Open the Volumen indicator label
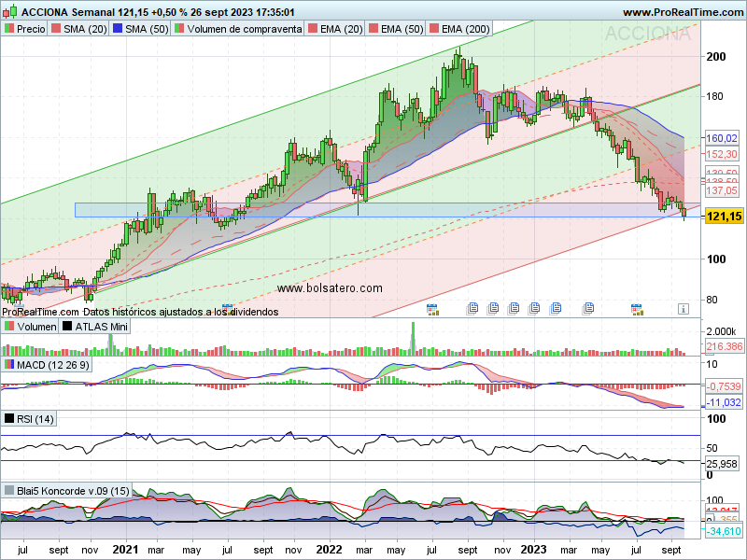This screenshot has height=560, width=747. (x=36, y=327)
